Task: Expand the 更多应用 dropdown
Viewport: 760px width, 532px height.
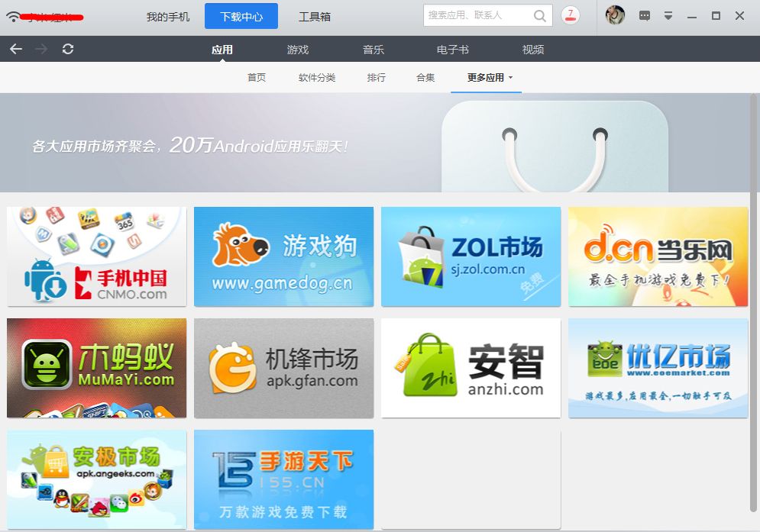Action: click(490, 78)
